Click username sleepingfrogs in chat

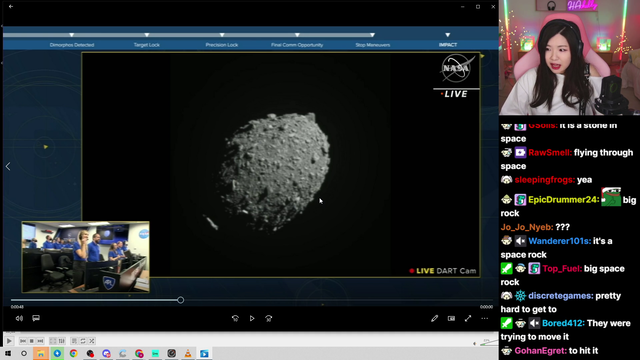pos(544,180)
